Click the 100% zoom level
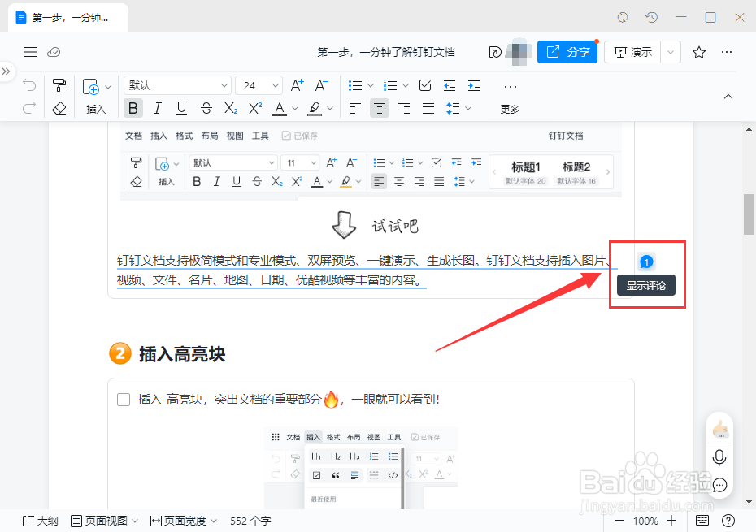Image resolution: width=756 pixels, height=532 pixels. point(645,521)
